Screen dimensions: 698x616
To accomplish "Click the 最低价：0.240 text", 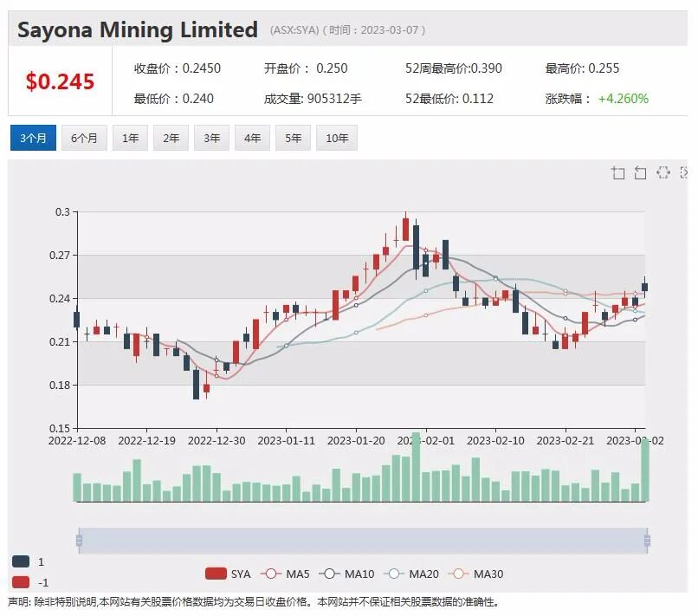I will coord(173,99).
